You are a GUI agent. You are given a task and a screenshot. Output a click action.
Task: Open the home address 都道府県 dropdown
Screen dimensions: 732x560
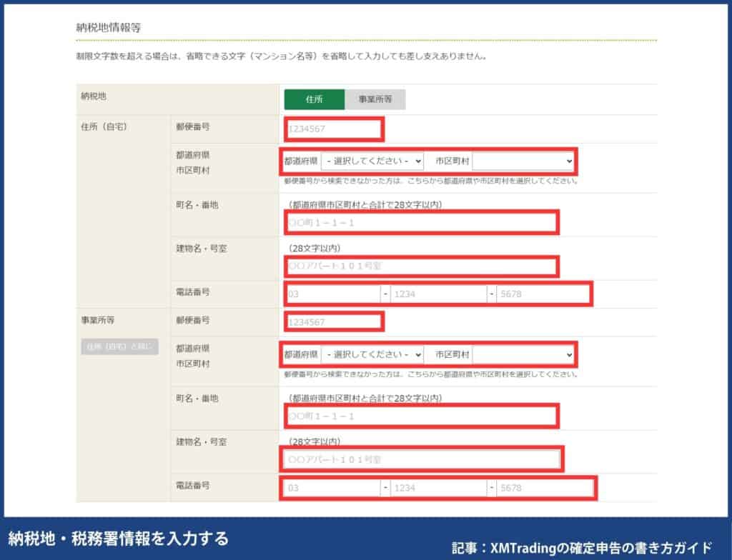(372, 161)
